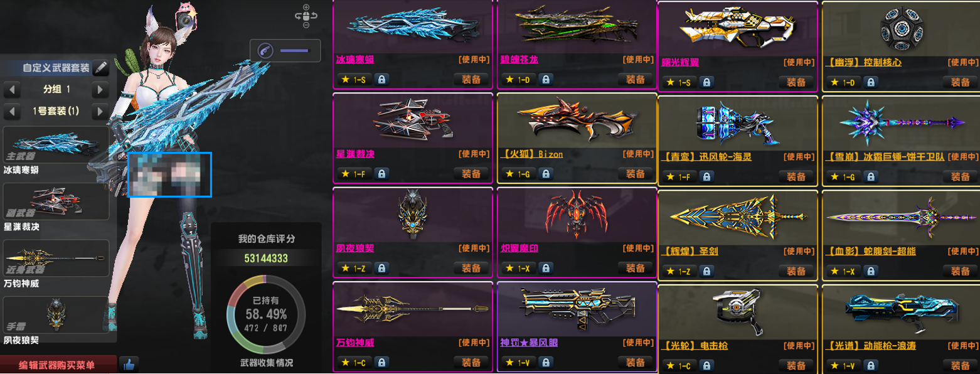Toggle the lock on 【火狐】Bizon card
980x374 pixels.
tap(545, 173)
